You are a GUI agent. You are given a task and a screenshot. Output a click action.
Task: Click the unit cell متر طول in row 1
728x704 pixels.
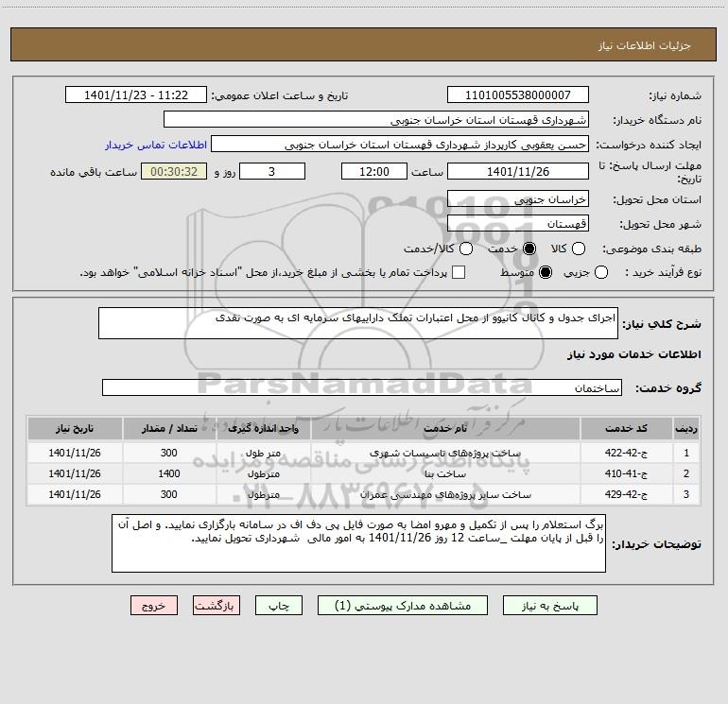point(263,453)
